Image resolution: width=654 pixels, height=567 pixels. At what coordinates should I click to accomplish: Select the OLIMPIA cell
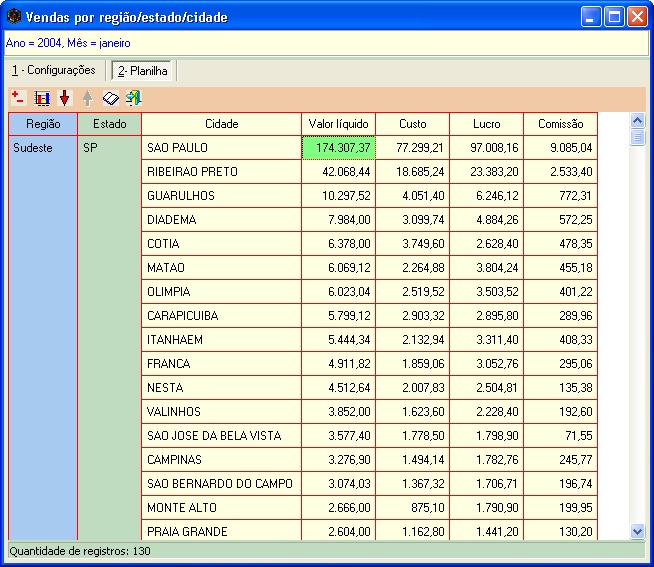pos(221,292)
